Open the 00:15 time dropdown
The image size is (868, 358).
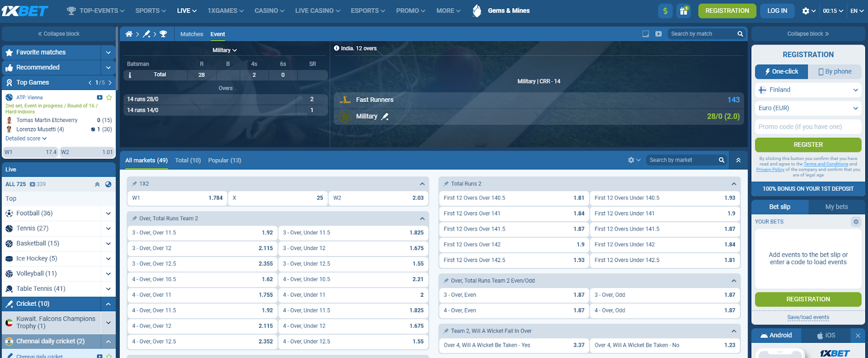pos(833,11)
